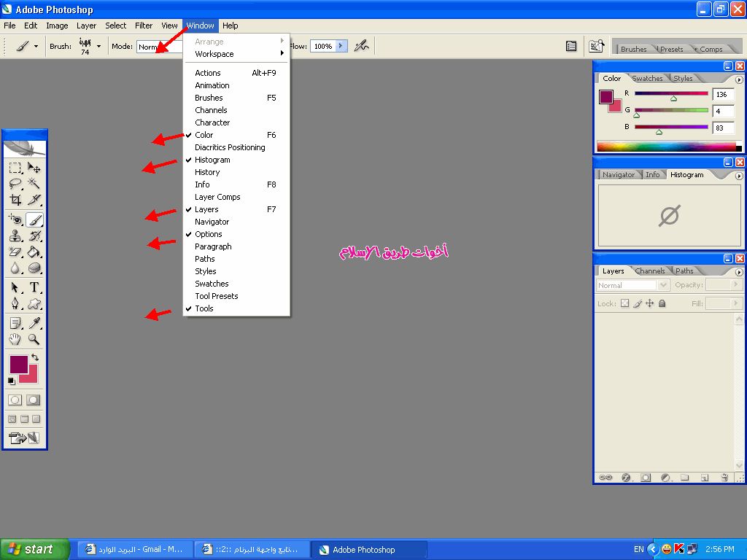Open the Histogram palette options menu
This screenshot has width=747, height=560.
click(x=739, y=176)
